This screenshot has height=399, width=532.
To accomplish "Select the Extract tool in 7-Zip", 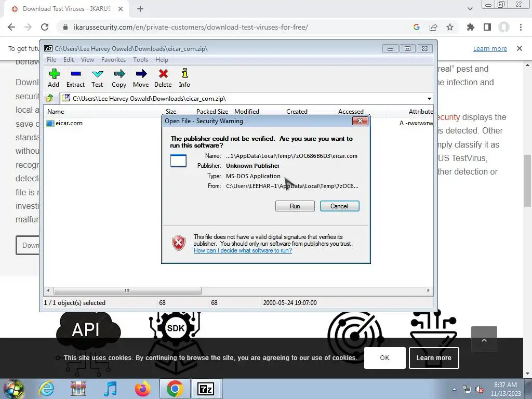I will pos(75,78).
